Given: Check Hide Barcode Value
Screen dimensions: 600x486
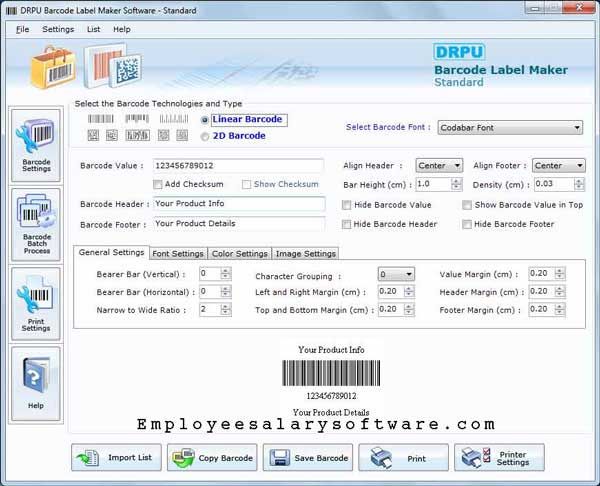Looking at the screenshot, I should click(x=346, y=205).
